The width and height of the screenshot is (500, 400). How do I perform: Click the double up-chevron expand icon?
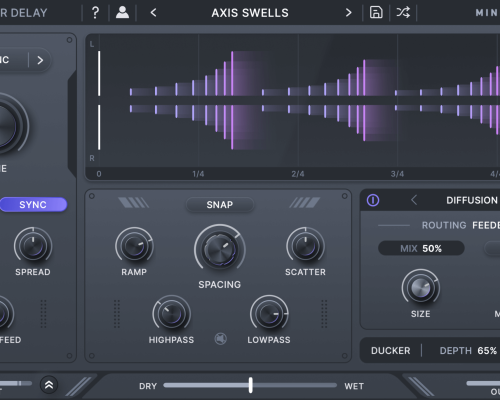49,385
